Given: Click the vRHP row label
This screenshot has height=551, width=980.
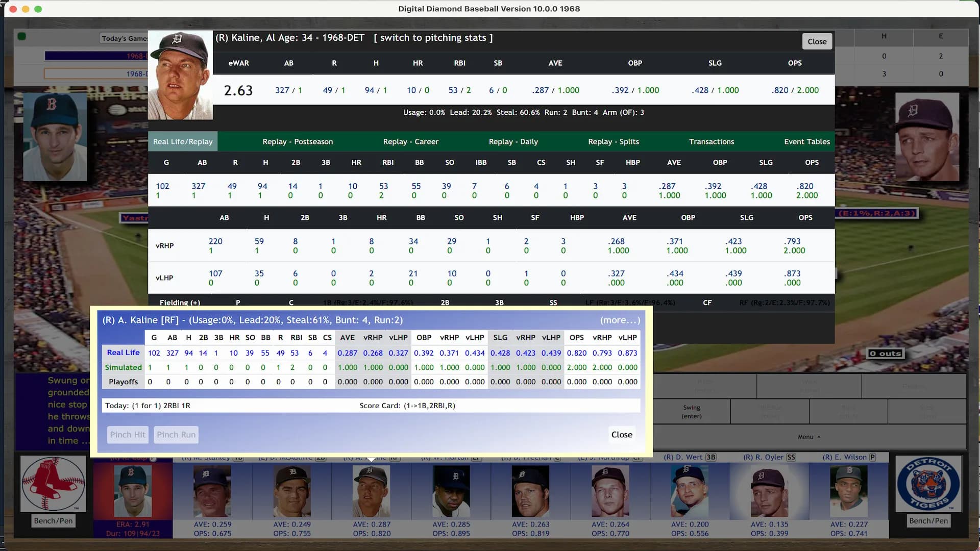Looking at the screenshot, I should (x=164, y=245).
